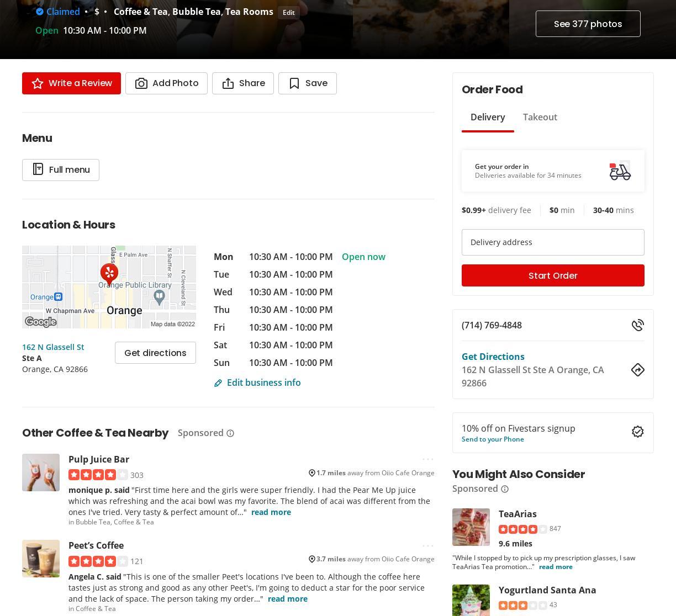Click the Fivestars verified badge icon
The width and height of the screenshot is (676, 616).
[x=637, y=432]
